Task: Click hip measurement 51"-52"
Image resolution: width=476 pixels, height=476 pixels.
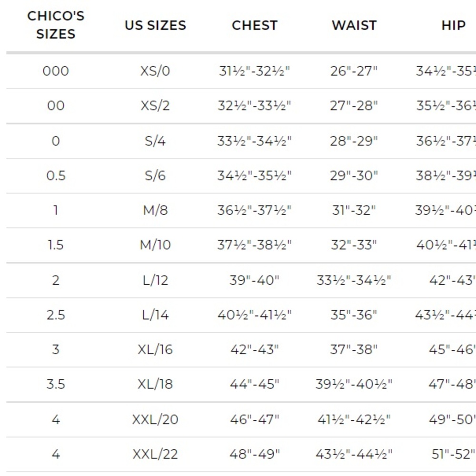Action: (453, 454)
